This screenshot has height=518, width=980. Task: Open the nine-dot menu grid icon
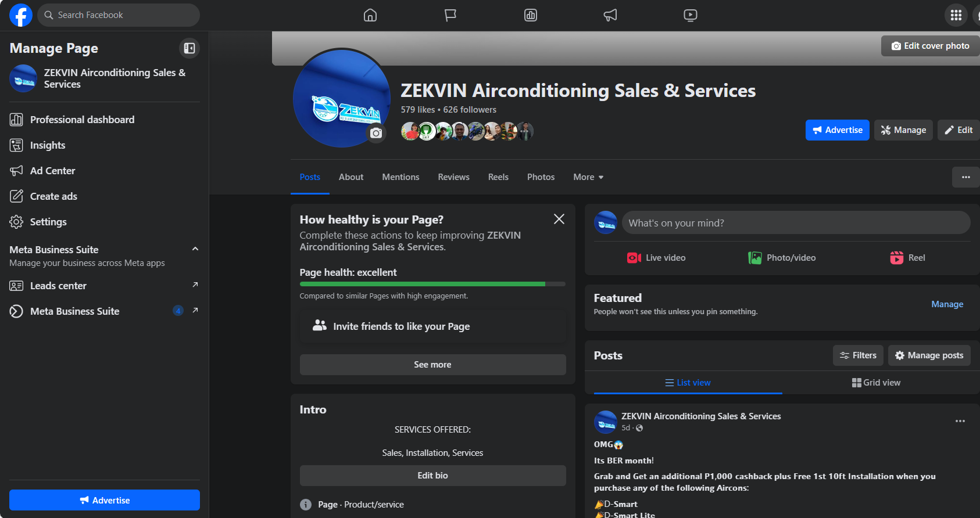(956, 15)
